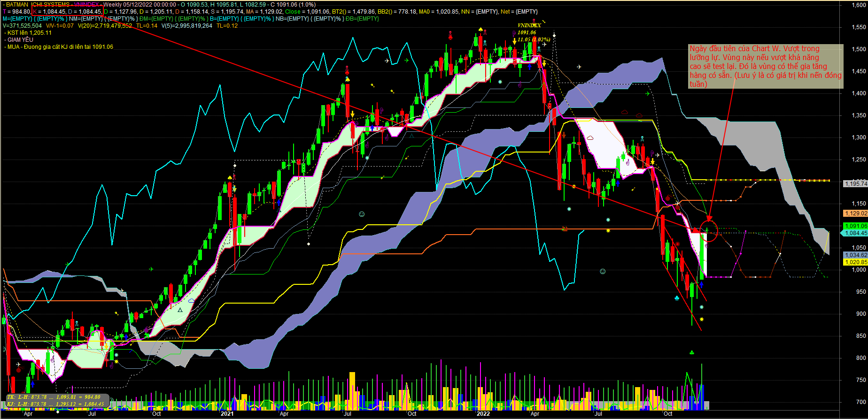Click the 'KST lên 1,205.11' signal line
The image size is (868, 419).
(28, 33)
